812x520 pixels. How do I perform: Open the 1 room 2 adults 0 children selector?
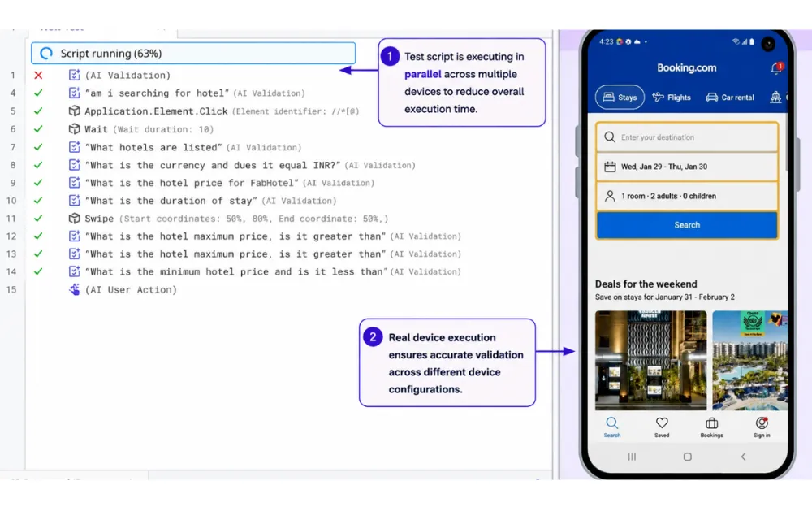click(x=687, y=197)
